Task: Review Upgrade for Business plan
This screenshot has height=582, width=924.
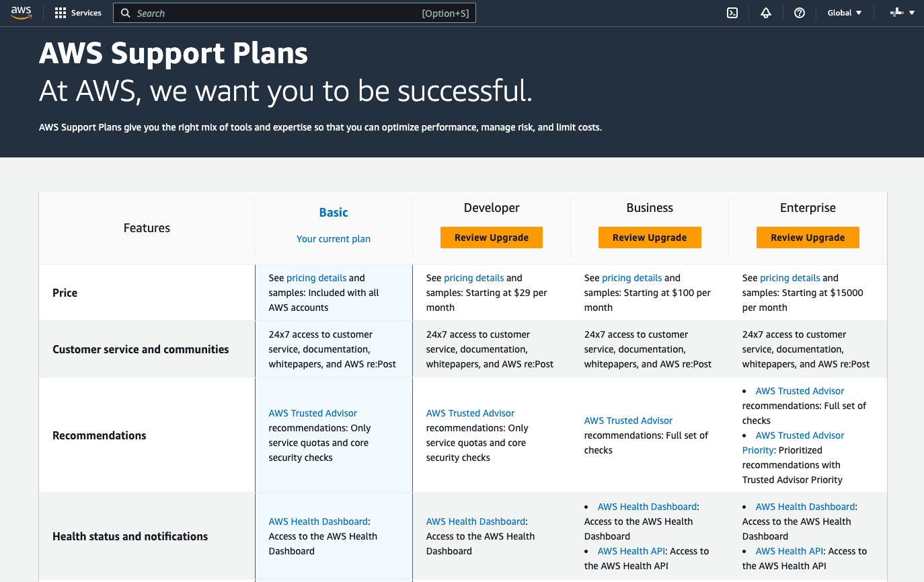Action: point(650,238)
